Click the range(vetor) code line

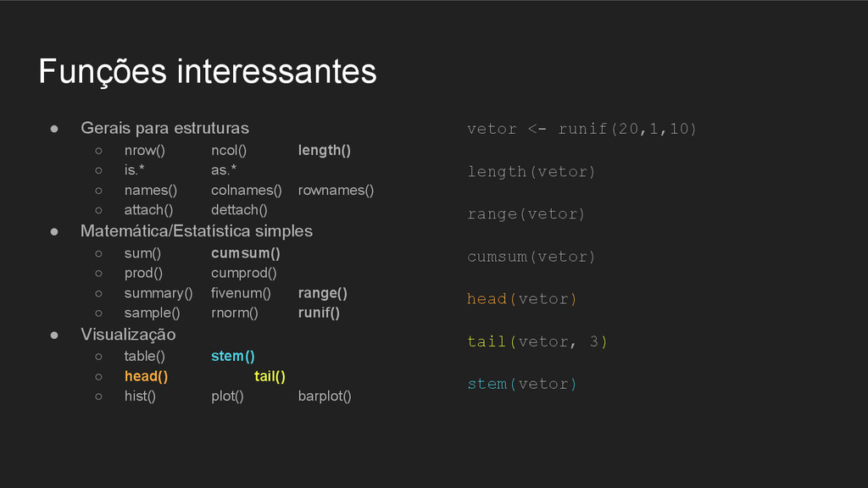click(526, 214)
